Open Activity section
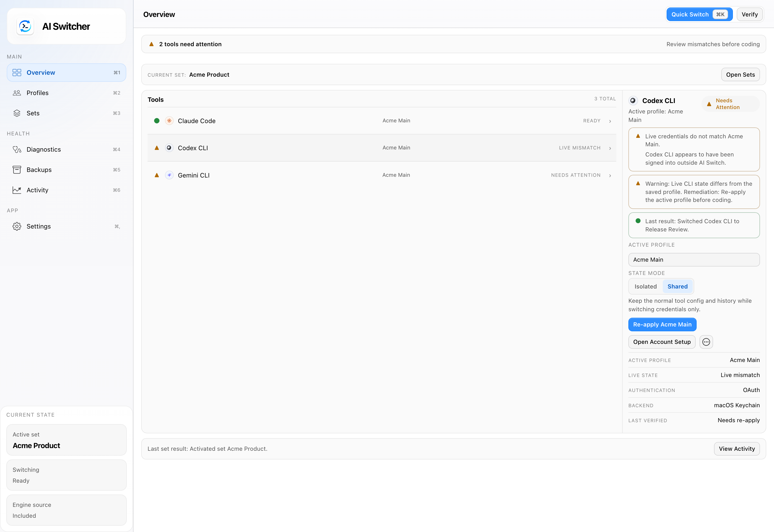This screenshot has width=774, height=532. (66, 190)
